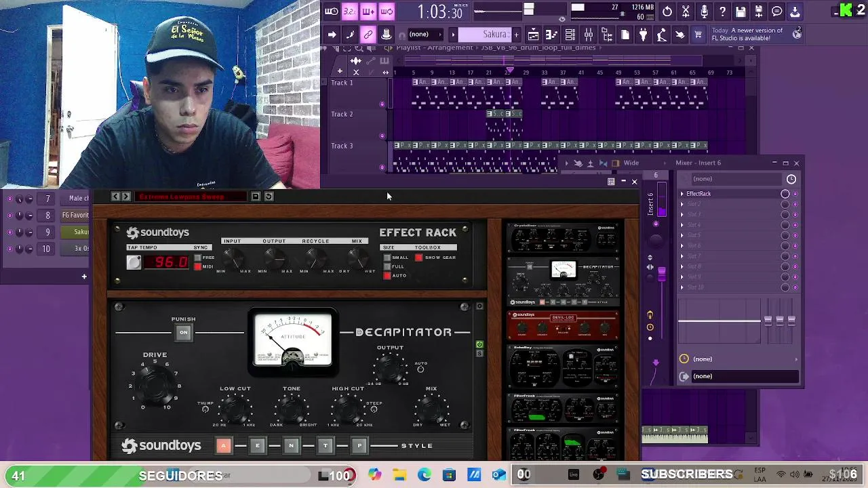Select Full size in Effect Rack
Screen dimensions: 868x488
pyautogui.click(x=387, y=266)
